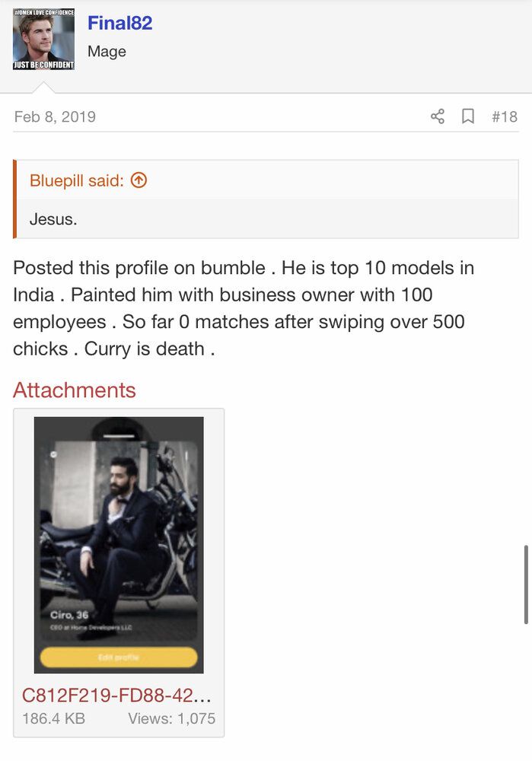
Task: Click the C812F219-FD88-42... attachment filename
Action: [116, 696]
